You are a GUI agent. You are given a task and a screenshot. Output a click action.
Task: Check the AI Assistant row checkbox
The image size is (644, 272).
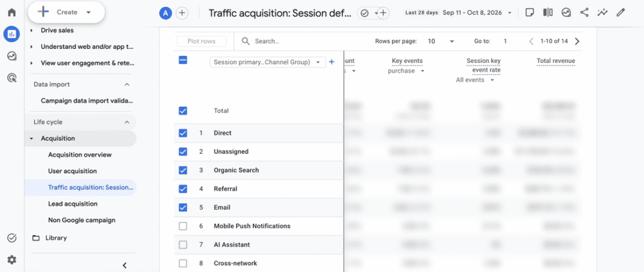coord(183,244)
